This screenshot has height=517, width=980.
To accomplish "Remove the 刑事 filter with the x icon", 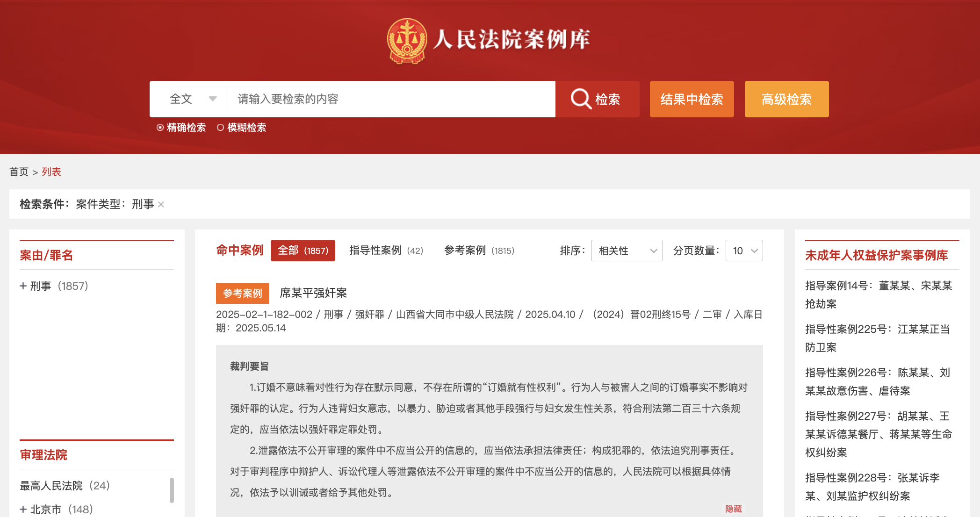I will pos(161,204).
